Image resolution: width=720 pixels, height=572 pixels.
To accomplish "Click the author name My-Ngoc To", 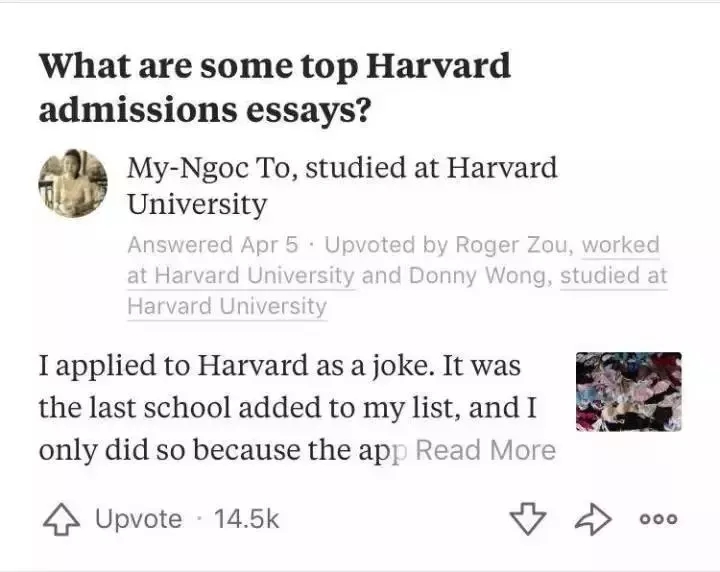I will click(209, 168).
